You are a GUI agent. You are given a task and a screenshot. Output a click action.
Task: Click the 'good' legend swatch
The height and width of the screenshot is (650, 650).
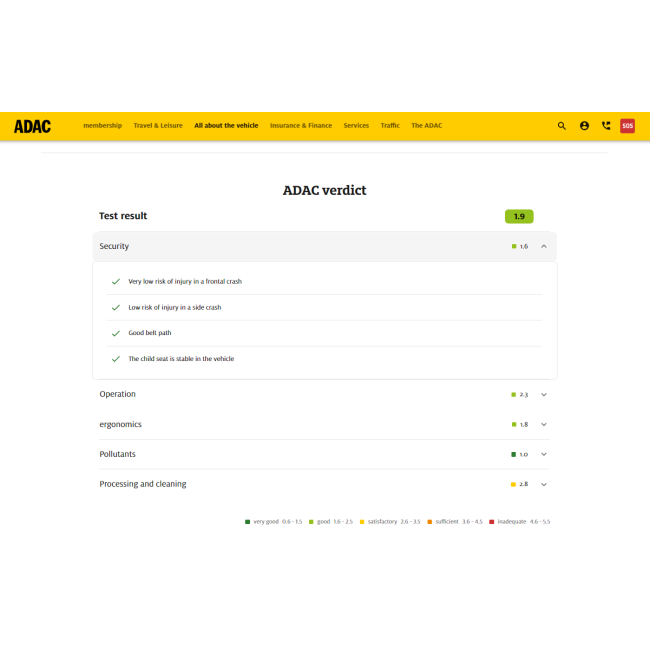pyautogui.click(x=311, y=522)
